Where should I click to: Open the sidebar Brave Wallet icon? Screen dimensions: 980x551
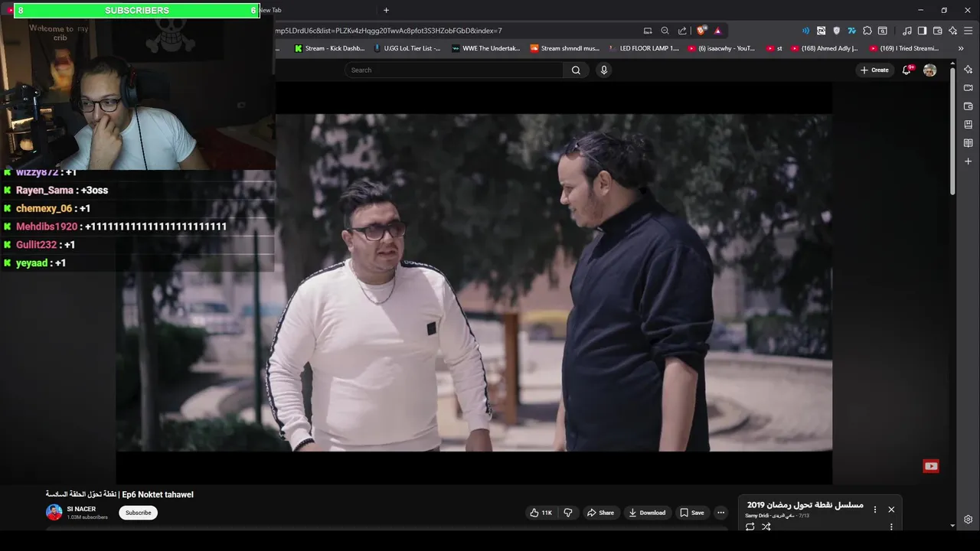point(969,106)
